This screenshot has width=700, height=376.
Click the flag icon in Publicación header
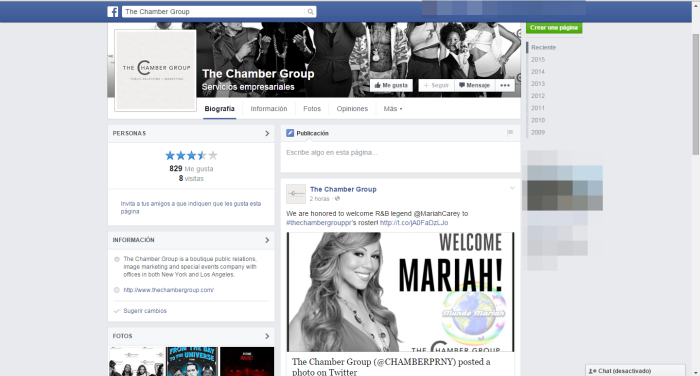pos(510,133)
